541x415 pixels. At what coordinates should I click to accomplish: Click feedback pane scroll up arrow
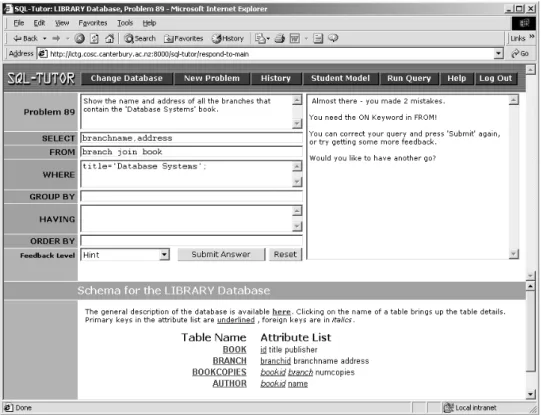(x=513, y=100)
